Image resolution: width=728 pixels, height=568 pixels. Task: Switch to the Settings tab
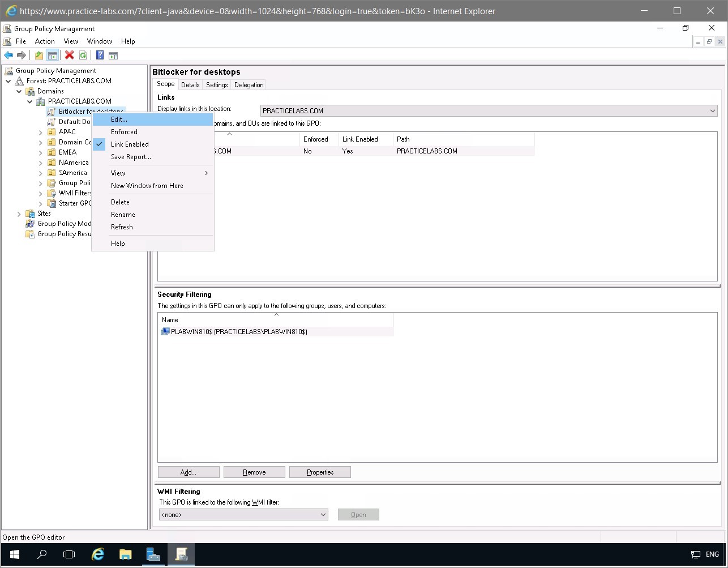pos(216,84)
